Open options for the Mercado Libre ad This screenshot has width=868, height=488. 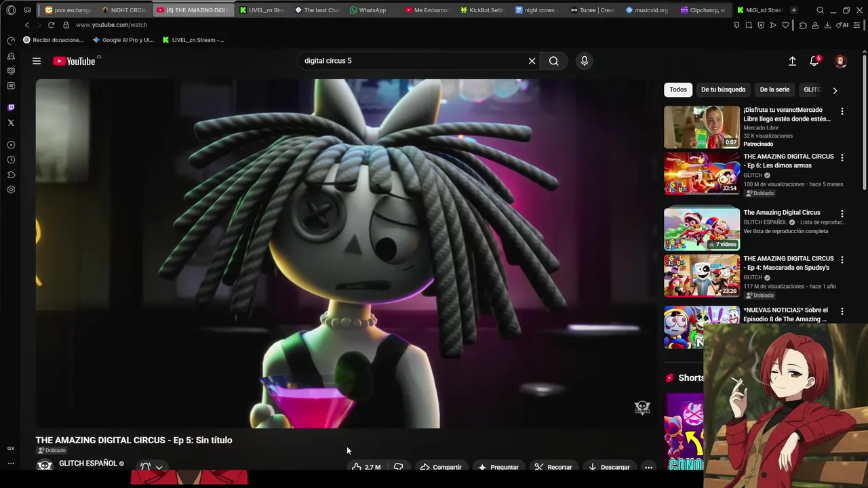(x=842, y=111)
